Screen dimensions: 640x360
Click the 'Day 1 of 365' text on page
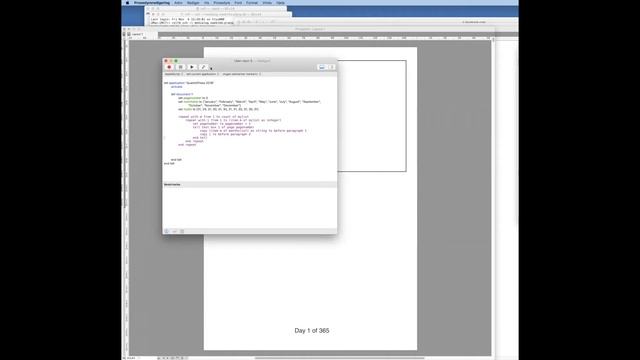[x=312, y=331]
